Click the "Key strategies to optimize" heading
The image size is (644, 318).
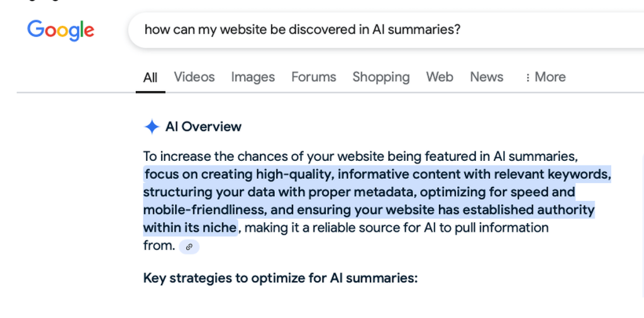click(x=280, y=278)
